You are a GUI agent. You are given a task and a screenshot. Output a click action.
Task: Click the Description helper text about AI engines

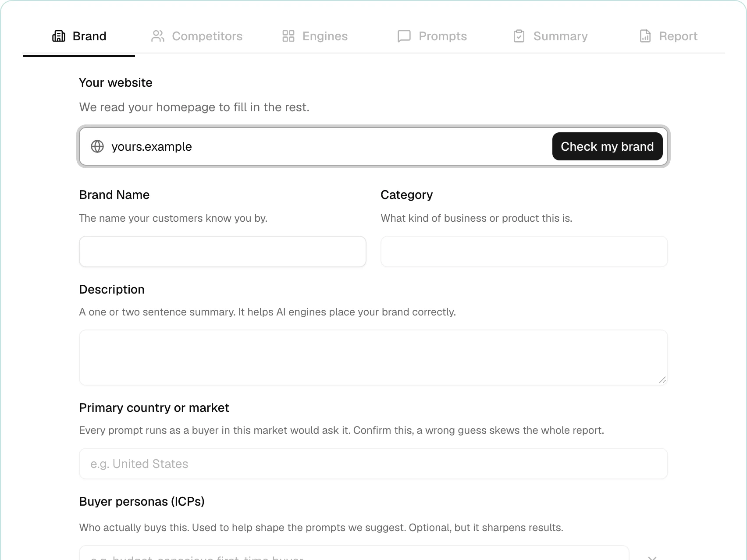267,312
